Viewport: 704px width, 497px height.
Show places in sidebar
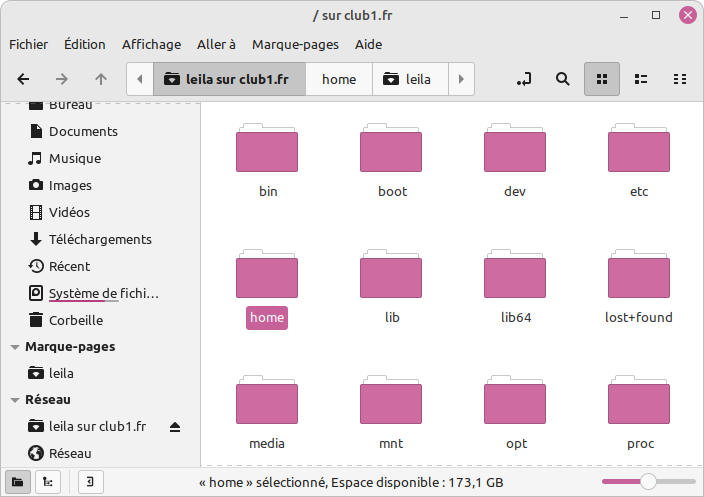tap(18, 482)
